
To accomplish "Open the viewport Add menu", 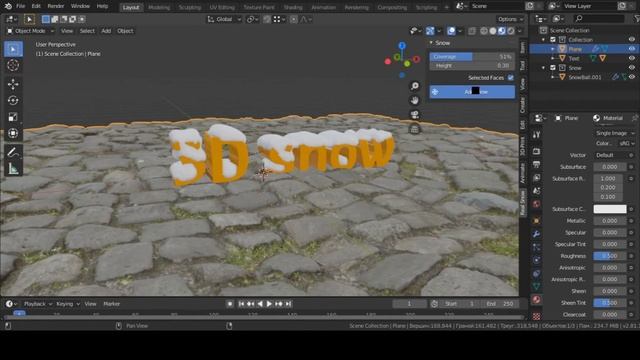I will point(106,31).
